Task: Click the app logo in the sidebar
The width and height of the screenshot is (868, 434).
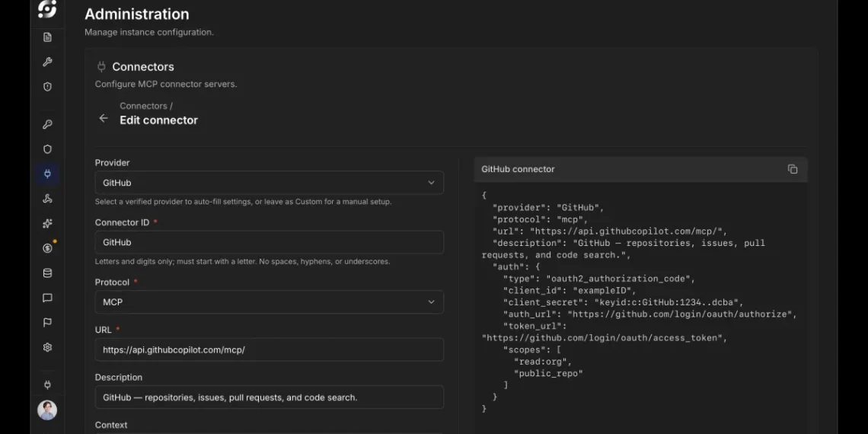Action: coord(47,9)
